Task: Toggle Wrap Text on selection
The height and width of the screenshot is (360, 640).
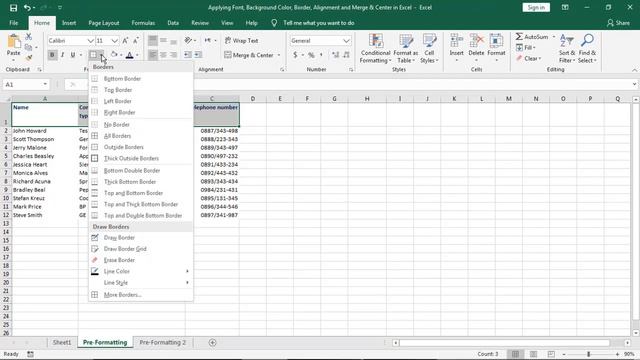Action: tap(241, 41)
